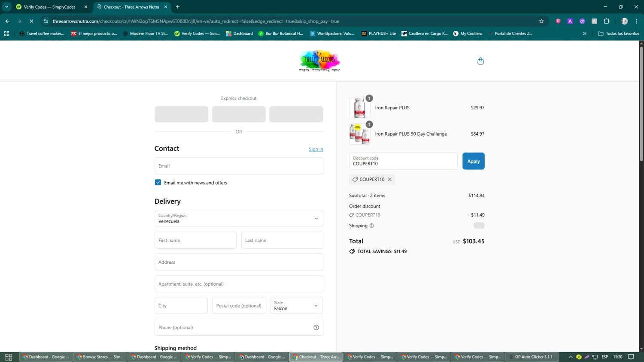Focus the Apartment, suite field

(239, 284)
